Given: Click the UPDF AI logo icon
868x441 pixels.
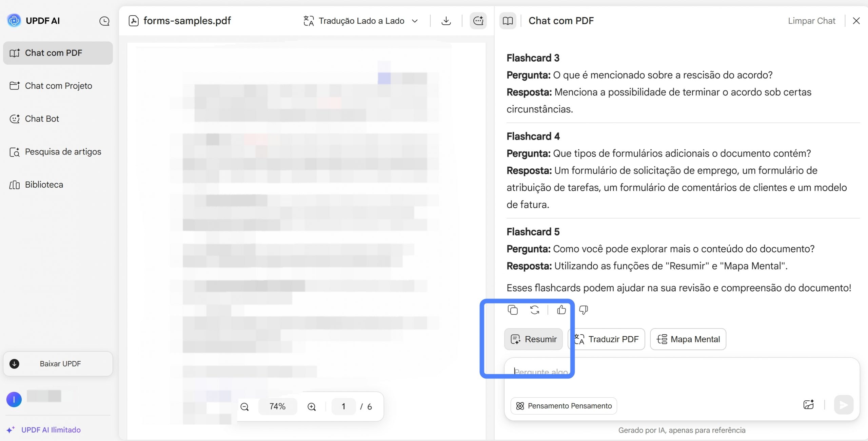Looking at the screenshot, I should click(x=14, y=21).
